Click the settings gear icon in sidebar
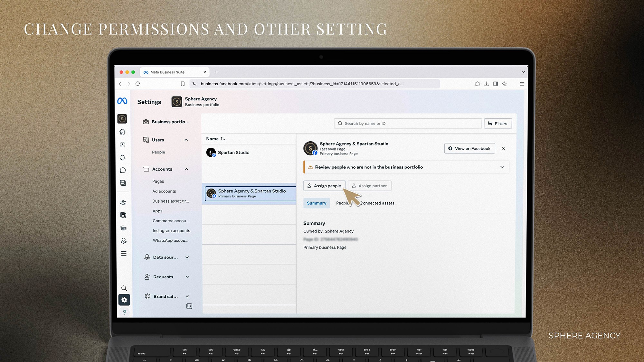This screenshot has width=644, height=362. coord(124,300)
